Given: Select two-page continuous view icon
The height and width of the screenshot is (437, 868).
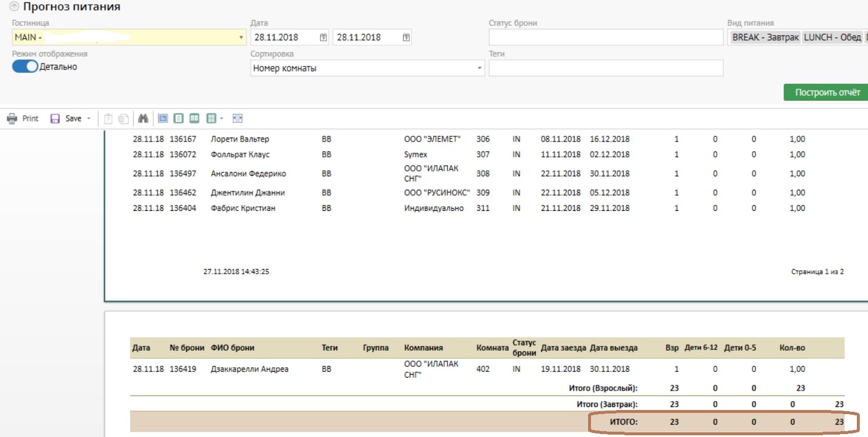Looking at the screenshot, I should click(x=194, y=119).
